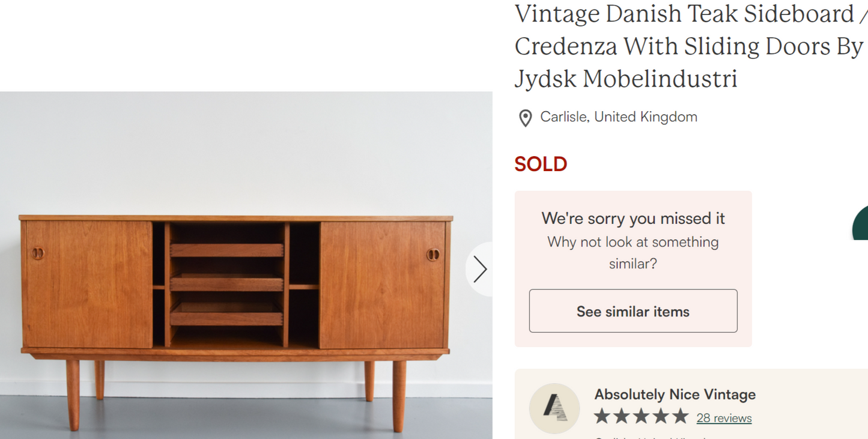Click the second star in the seller rating
The image size is (868, 439).
click(x=621, y=414)
